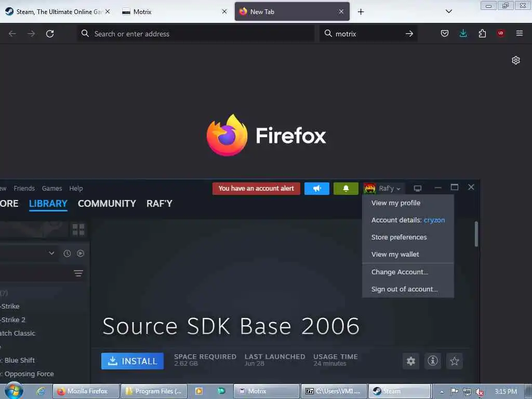Open Firefox downloads panel

click(463, 33)
